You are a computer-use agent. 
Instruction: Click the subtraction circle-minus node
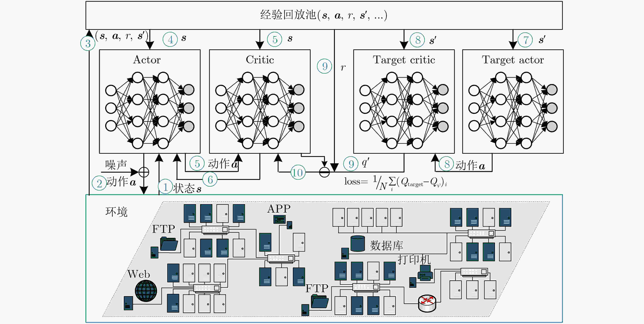tap(324, 172)
